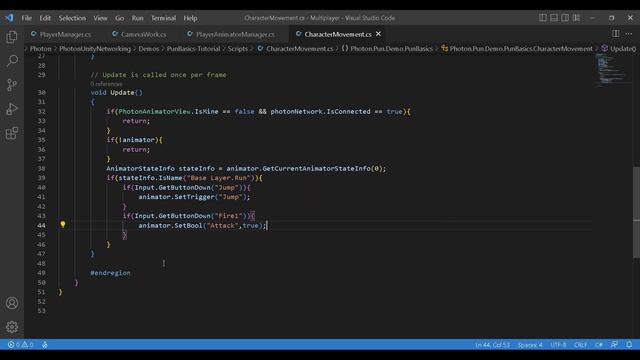
Task: Open the Search view in activity bar
Action: (12, 61)
